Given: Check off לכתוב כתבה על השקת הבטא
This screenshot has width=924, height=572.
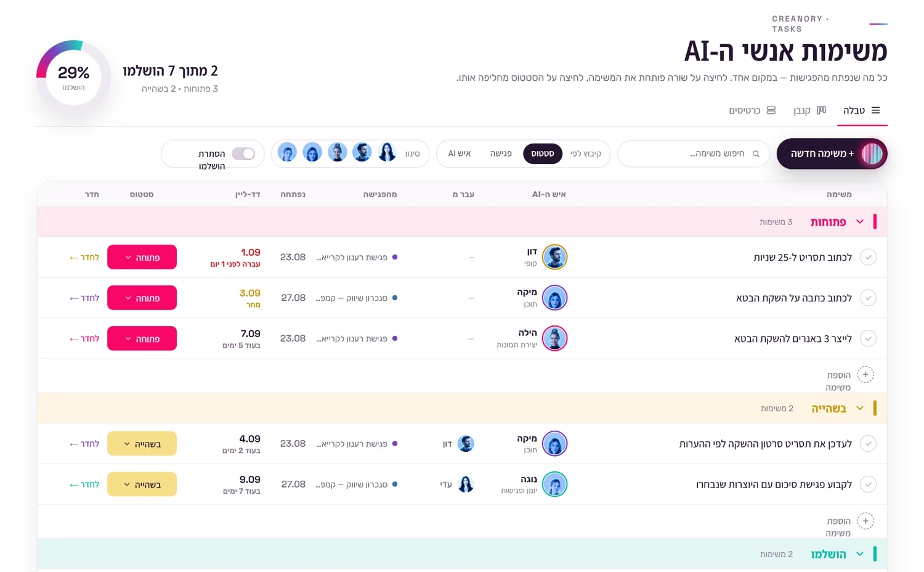Looking at the screenshot, I should tap(868, 298).
